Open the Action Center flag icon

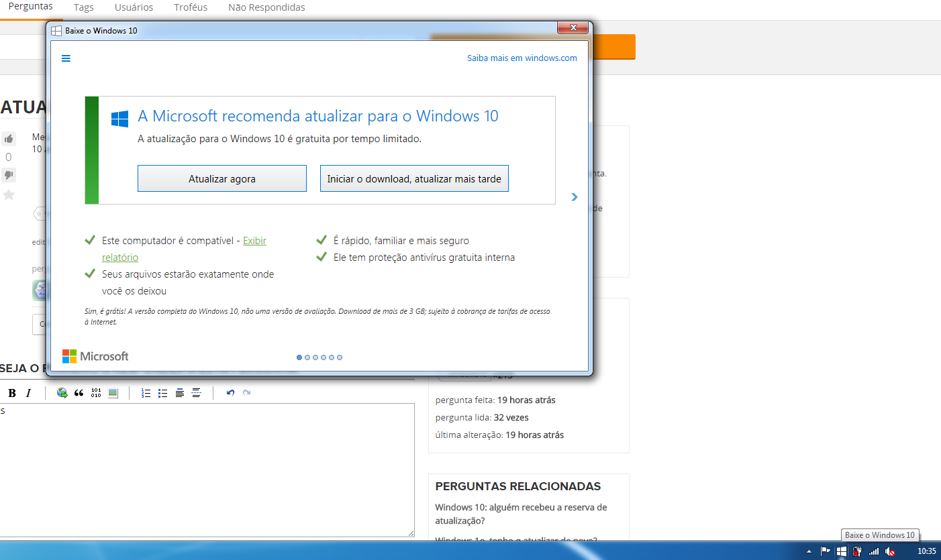point(826,551)
